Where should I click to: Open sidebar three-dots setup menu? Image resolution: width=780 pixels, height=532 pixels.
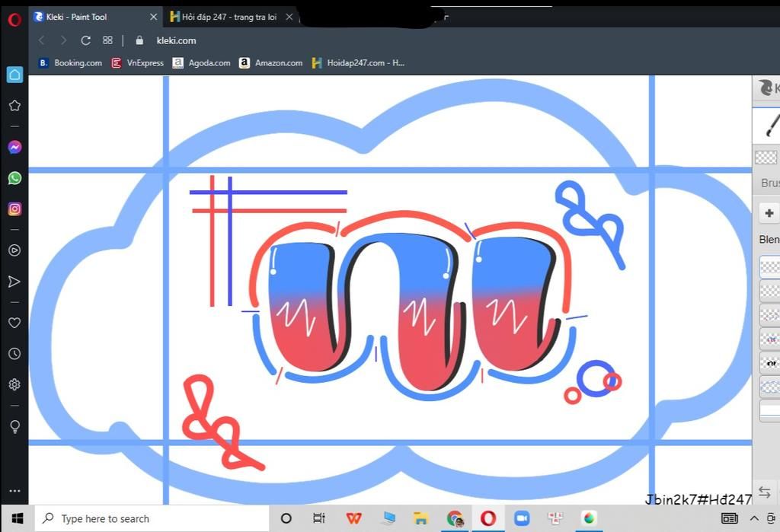(14, 491)
